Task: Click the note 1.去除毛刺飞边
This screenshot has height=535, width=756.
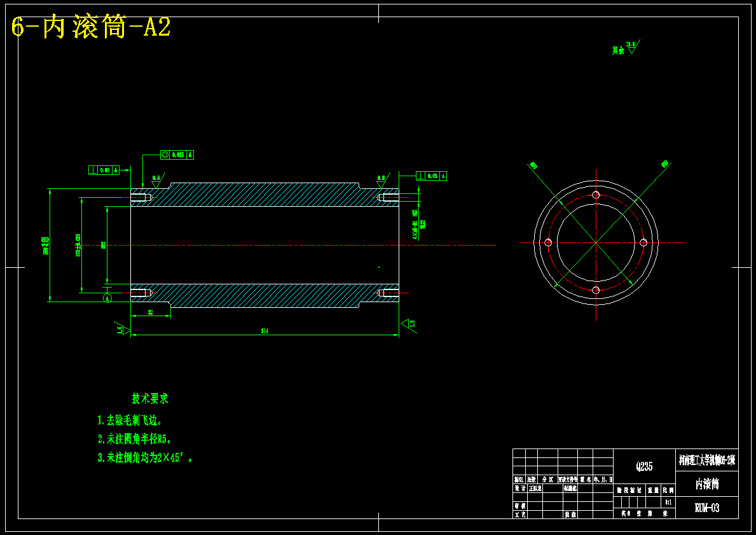Action: [x=130, y=420]
